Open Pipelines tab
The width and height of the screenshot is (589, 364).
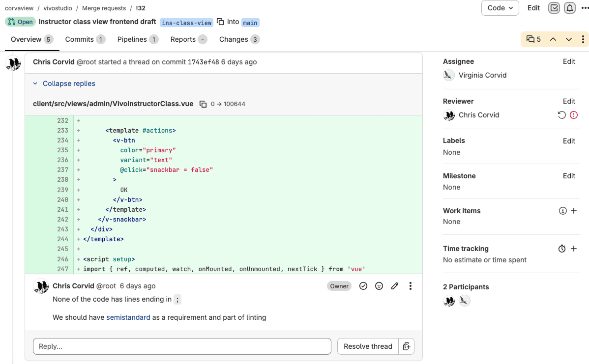(x=138, y=39)
